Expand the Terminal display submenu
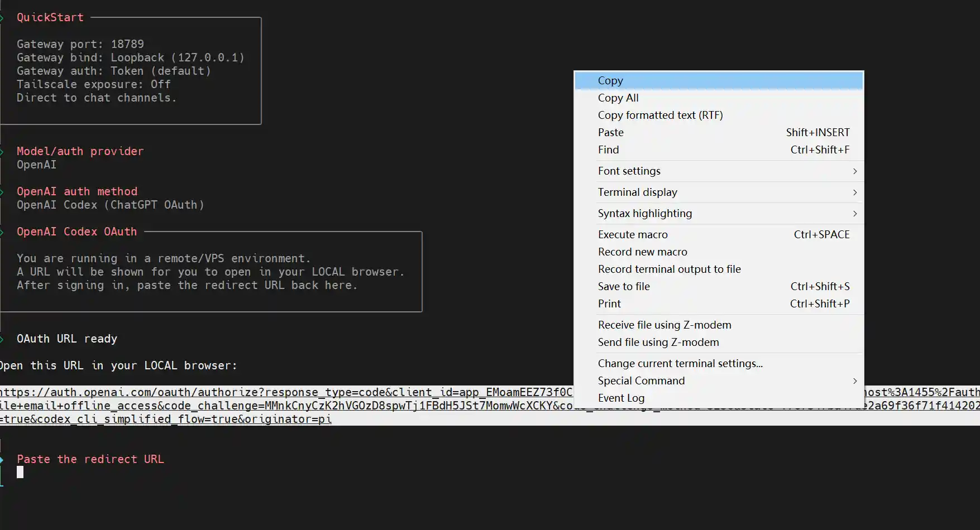Screen dimensions: 980x530 pyautogui.click(x=637, y=192)
